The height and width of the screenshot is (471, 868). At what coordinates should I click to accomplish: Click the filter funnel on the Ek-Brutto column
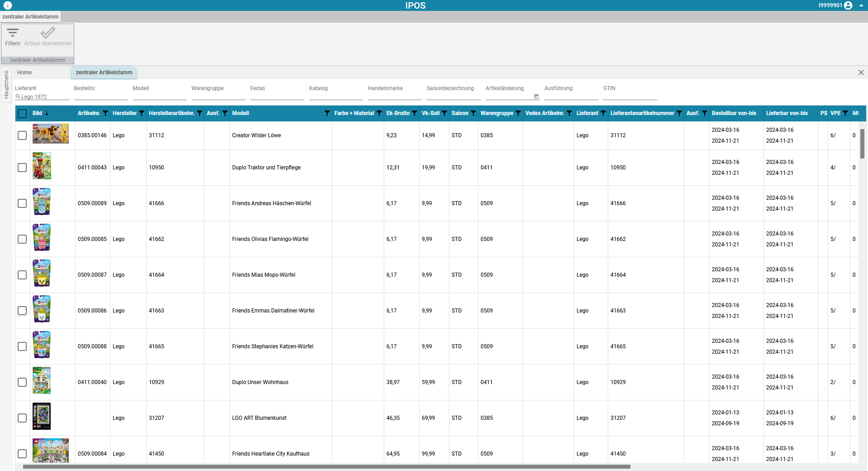click(414, 114)
